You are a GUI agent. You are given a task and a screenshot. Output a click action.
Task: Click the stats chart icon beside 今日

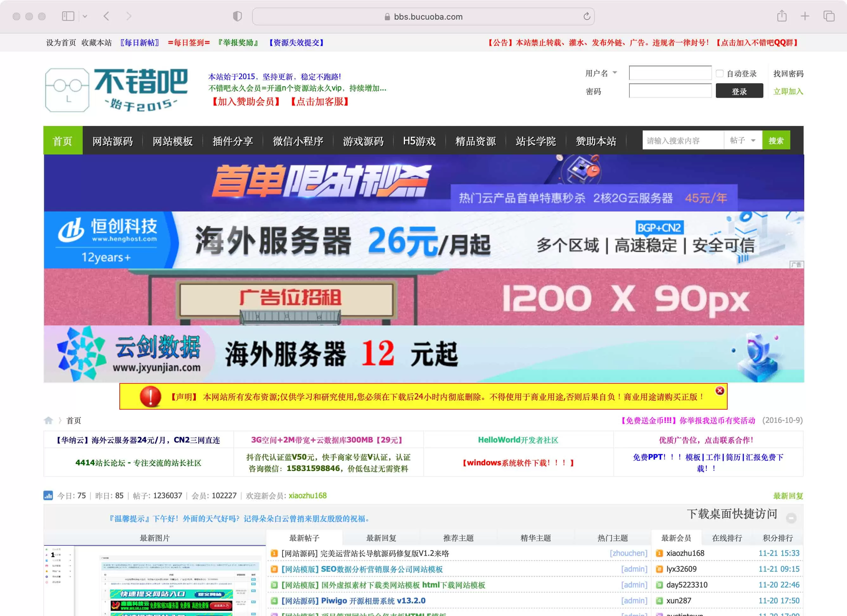(x=48, y=495)
